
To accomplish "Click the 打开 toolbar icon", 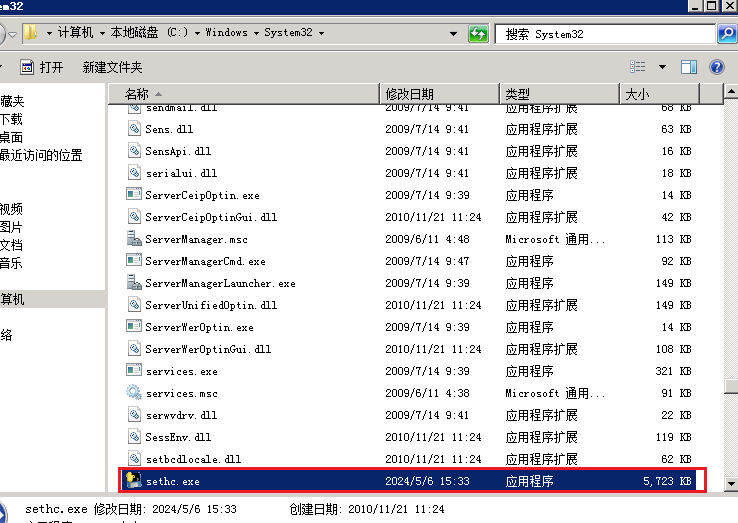I will (27, 67).
